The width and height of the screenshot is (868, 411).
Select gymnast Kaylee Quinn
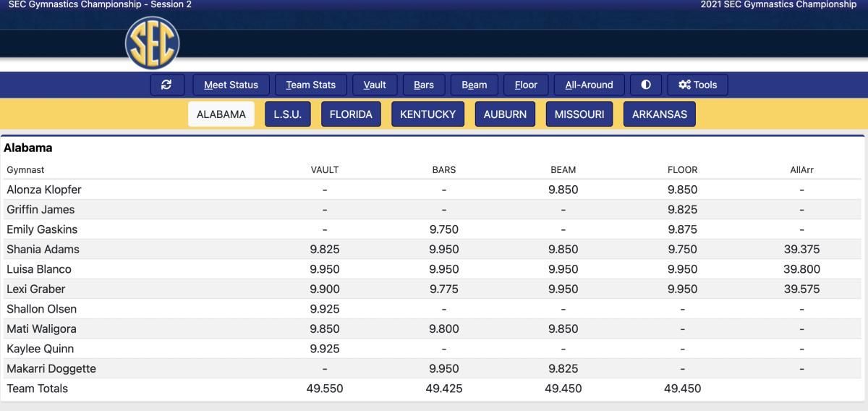coord(41,349)
